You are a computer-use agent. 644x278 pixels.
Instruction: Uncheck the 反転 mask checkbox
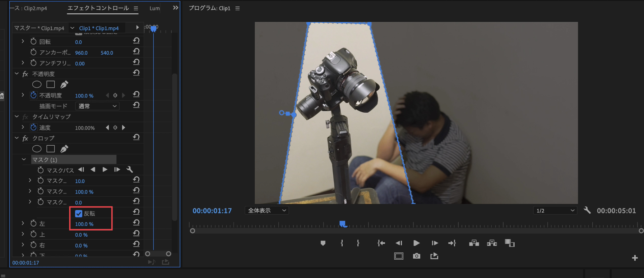pyautogui.click(x=79, y=214)
